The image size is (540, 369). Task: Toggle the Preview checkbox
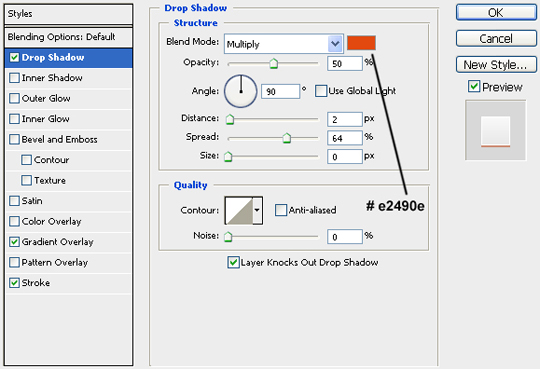tap(474, 86)
